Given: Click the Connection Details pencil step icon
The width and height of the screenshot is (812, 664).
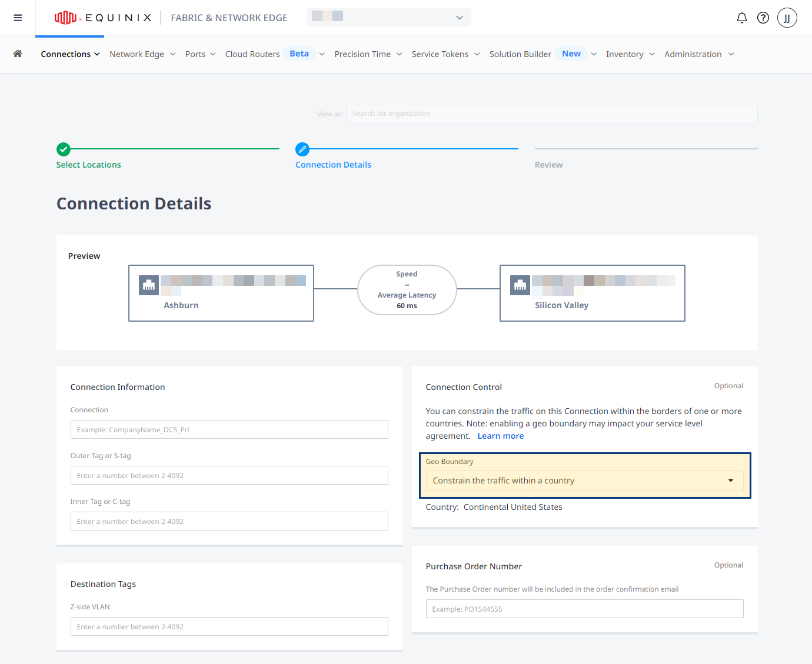Looking at the screenshot, I should click(x=302, y=149).
